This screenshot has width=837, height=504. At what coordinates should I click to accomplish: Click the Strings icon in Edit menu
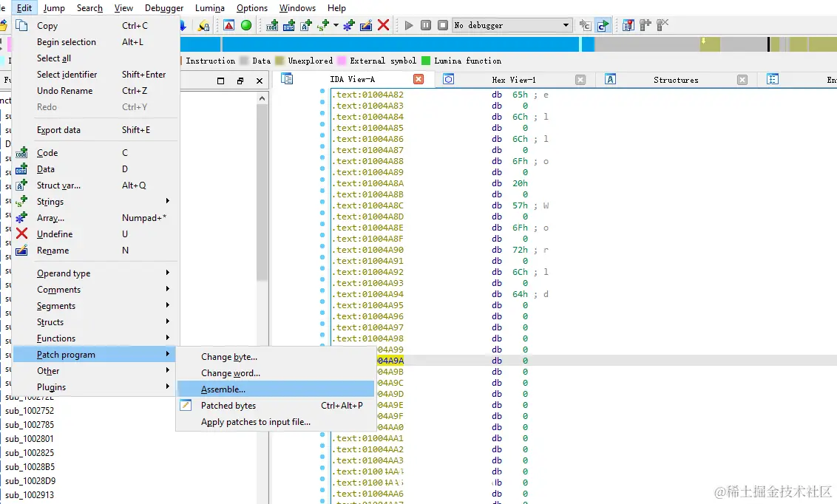[x=21, y=202]
